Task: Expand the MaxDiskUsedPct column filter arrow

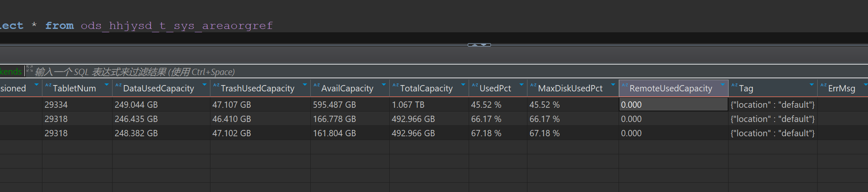Action: click(613, 85)
